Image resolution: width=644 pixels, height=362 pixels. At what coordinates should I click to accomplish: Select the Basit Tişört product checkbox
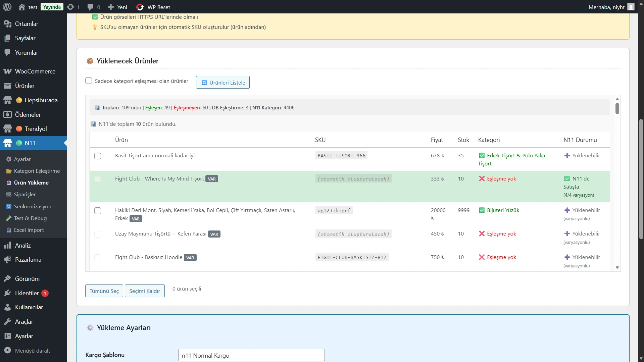(x=98, y=156)
